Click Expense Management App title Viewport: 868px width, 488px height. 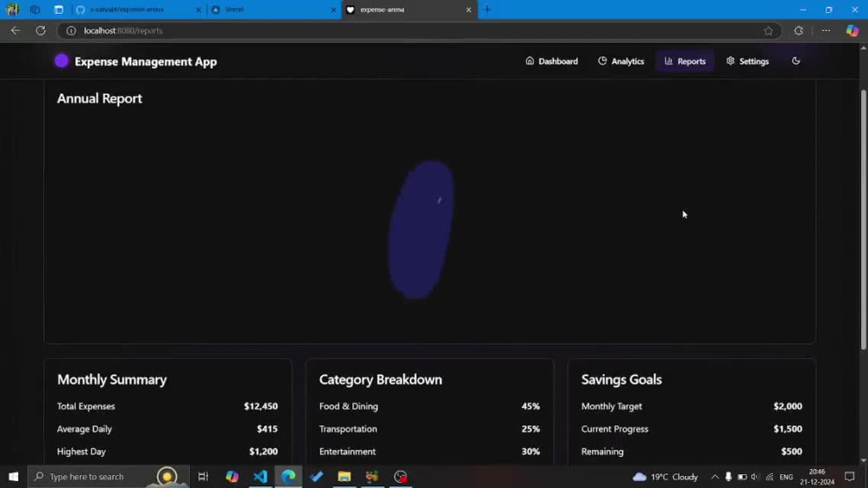click(146, 62)
